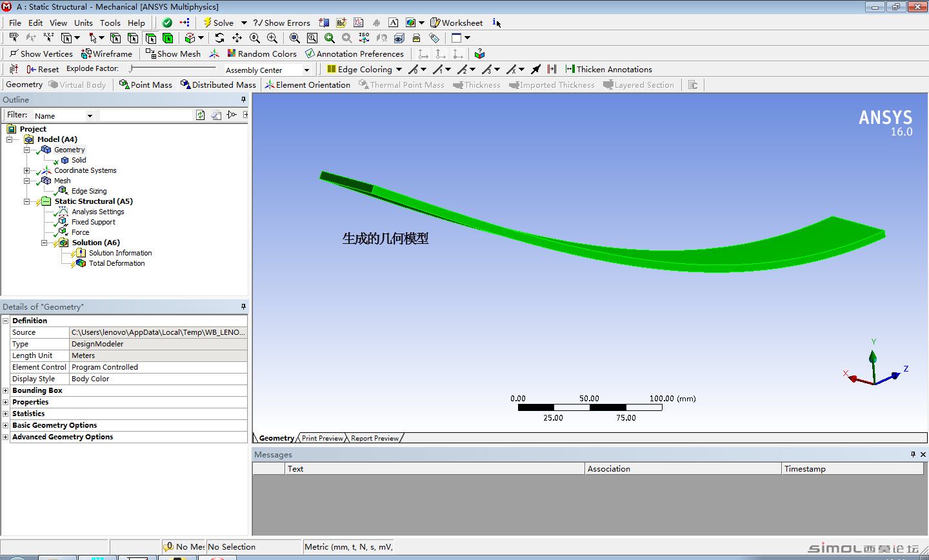Pin the Outline panel
929x560 pixels.
[243, 100]
